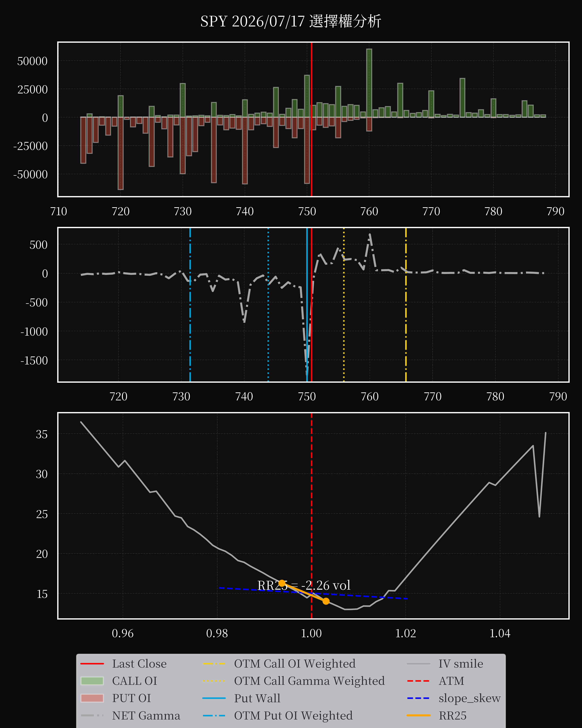Click the ATM legend label
Viewport: 582px width, 728px height.
(x=452, y=681)
